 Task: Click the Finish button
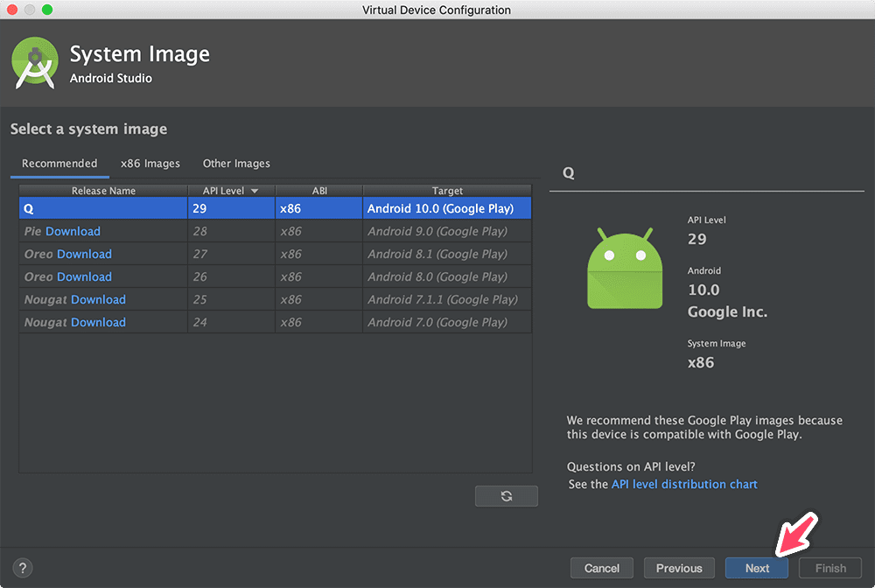click(x=830, y=568)
